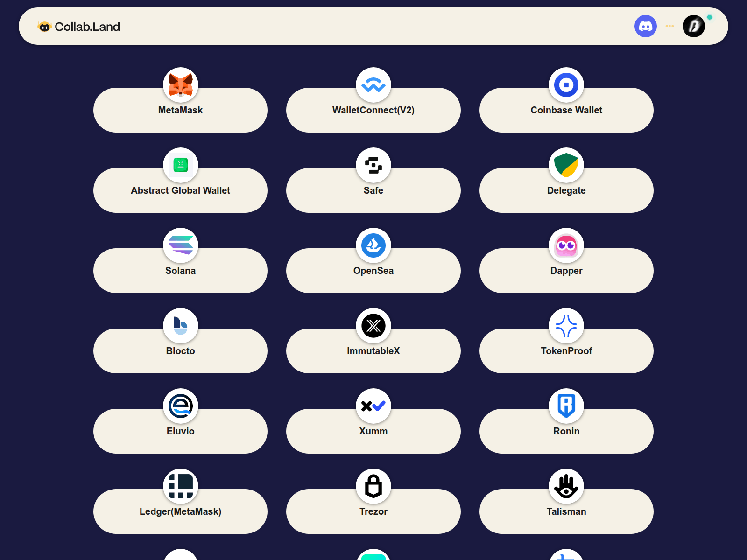
Task: Click the Safe wallet icon
Action: [373, 165]
